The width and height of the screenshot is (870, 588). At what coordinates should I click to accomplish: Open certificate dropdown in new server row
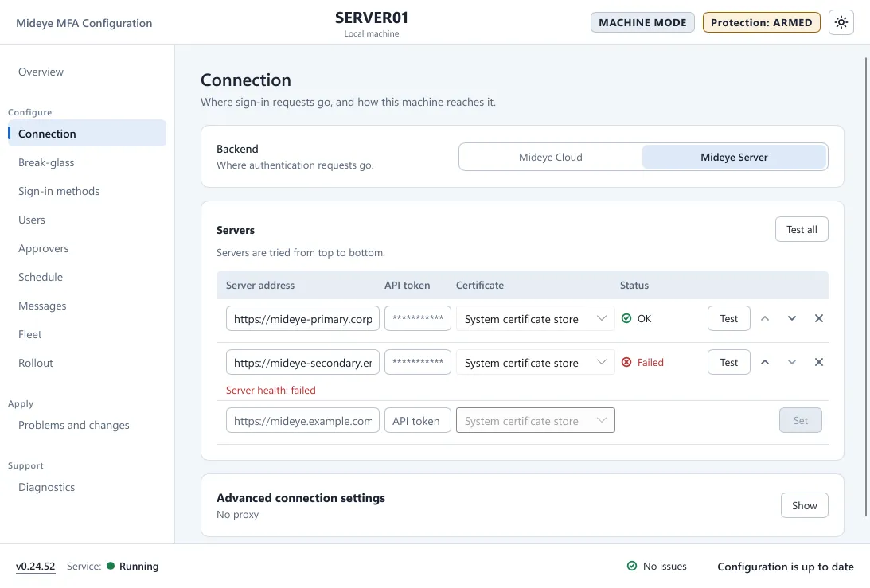point(535,420)
